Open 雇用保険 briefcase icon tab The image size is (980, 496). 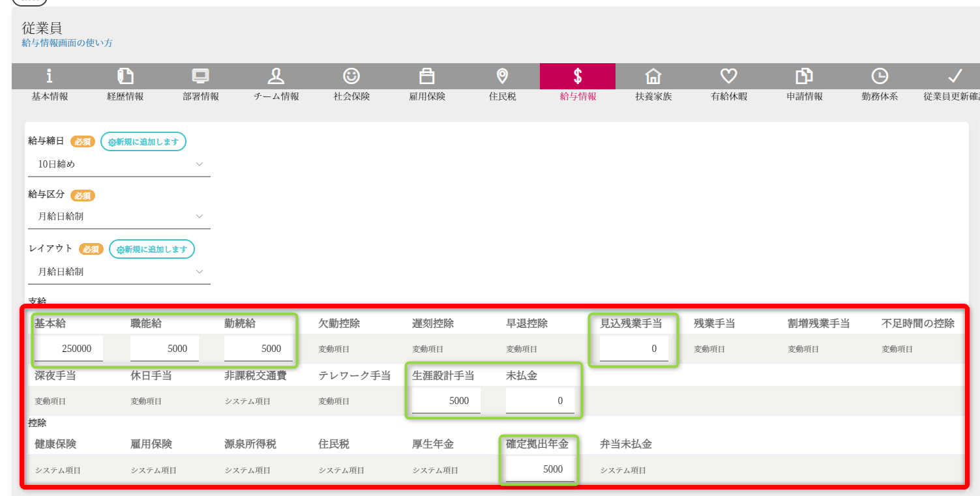427,76
